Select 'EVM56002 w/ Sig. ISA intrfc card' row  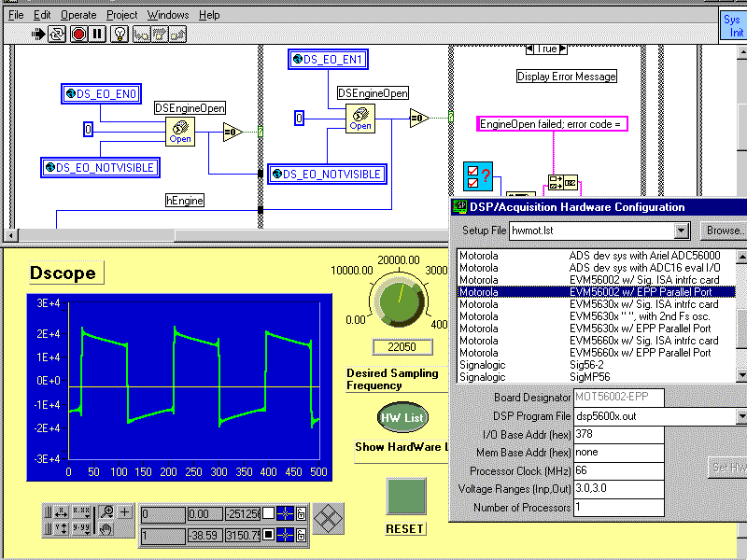[596, 280]
